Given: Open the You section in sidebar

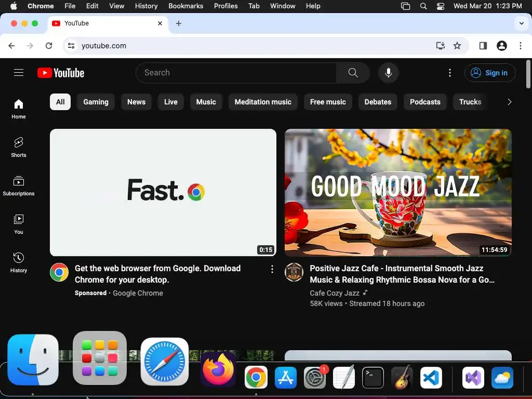Looking at the screenshot, I should [19, 224].
